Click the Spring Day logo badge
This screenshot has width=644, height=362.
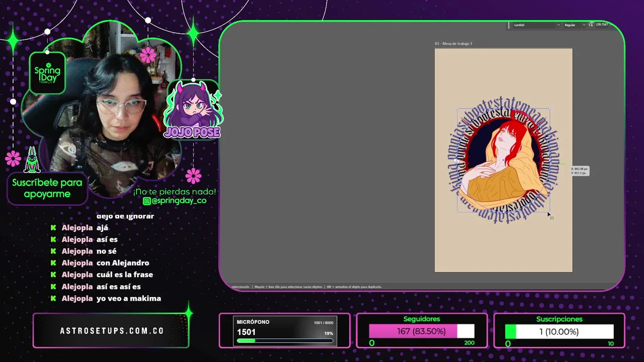coord(47,73)
